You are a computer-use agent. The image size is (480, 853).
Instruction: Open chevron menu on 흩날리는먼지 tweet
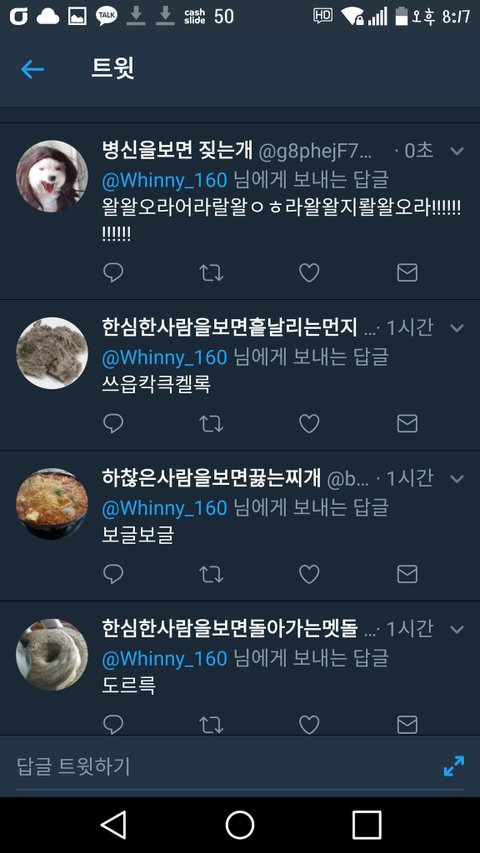click(457, 328)
